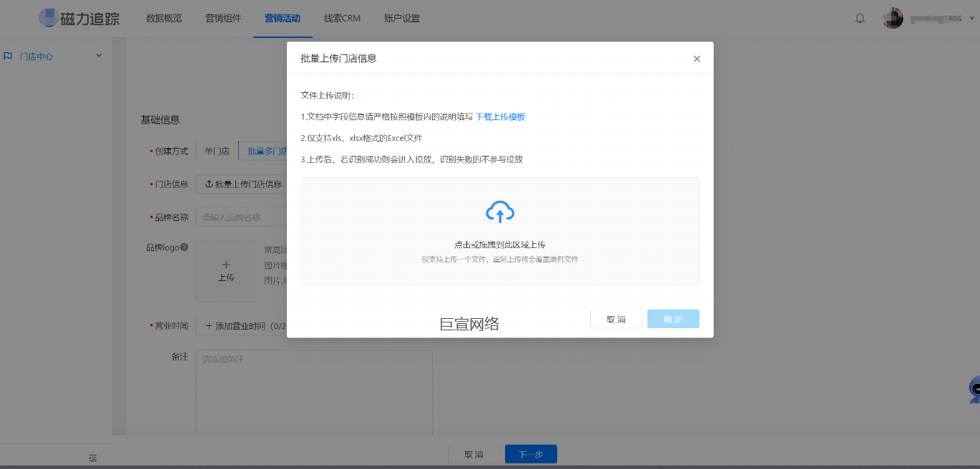Close the 批量上传门店信息 dialog

pyautogui.click(x=697, y=59)
